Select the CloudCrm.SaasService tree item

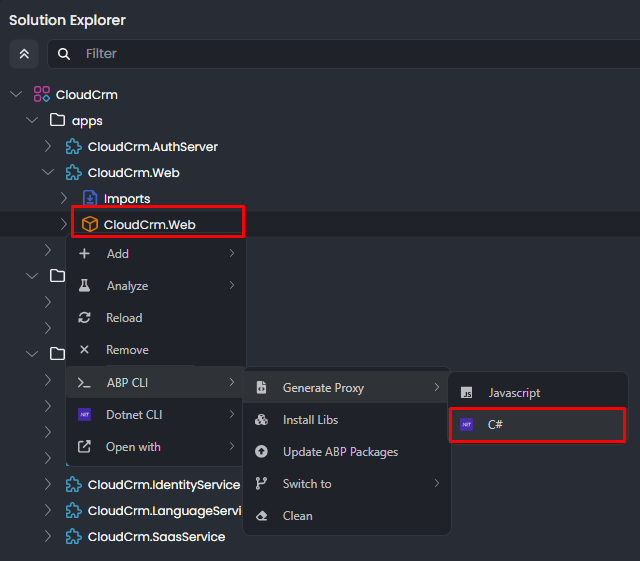coord(155,537)
